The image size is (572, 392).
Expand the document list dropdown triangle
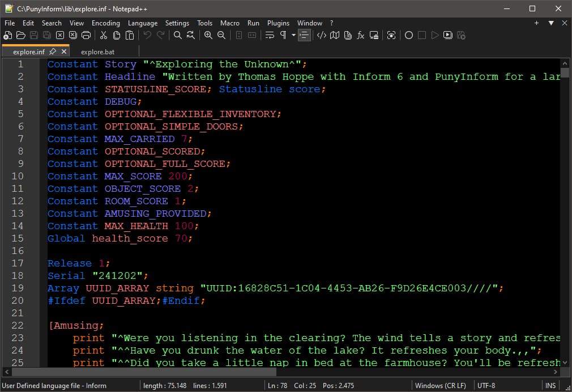tap(551, 23)
